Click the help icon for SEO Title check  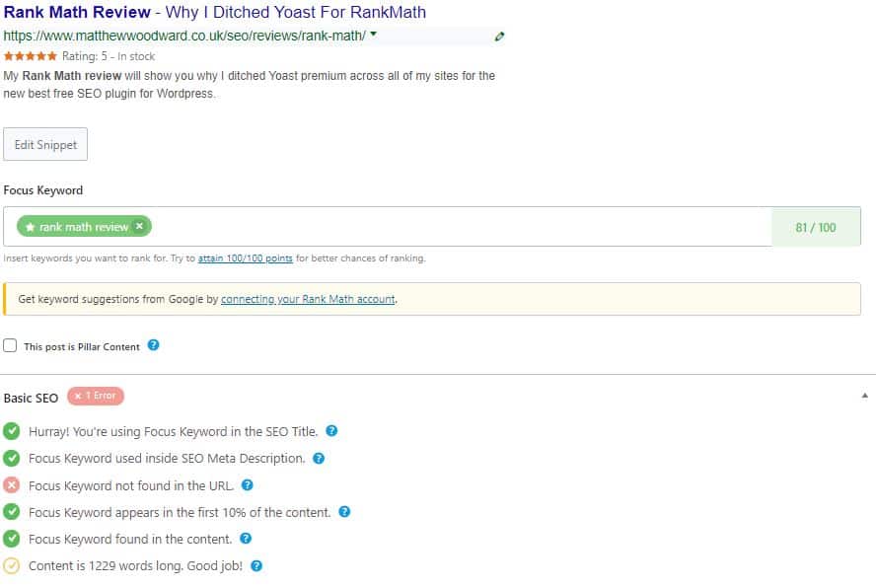point(331,431)
